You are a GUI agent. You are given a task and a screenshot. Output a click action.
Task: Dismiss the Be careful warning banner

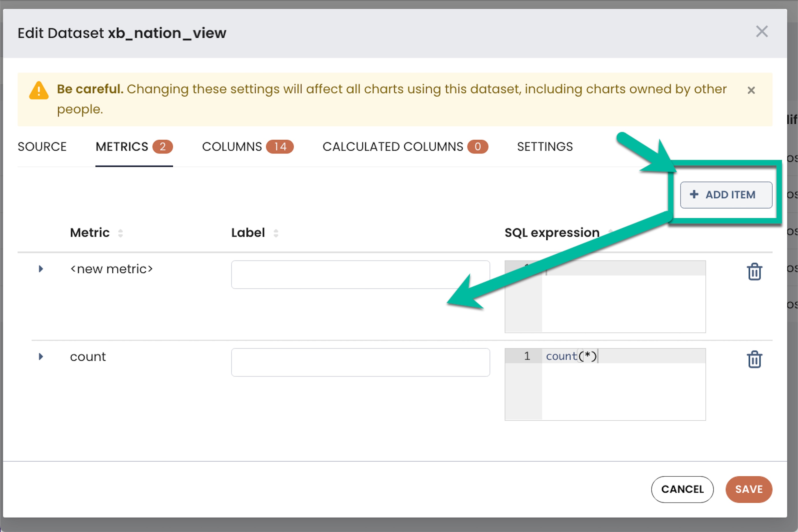(751, 90)
